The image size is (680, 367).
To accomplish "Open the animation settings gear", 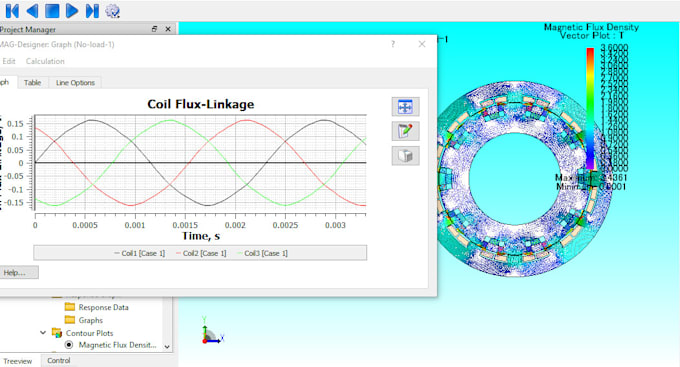I will point(112,11).
